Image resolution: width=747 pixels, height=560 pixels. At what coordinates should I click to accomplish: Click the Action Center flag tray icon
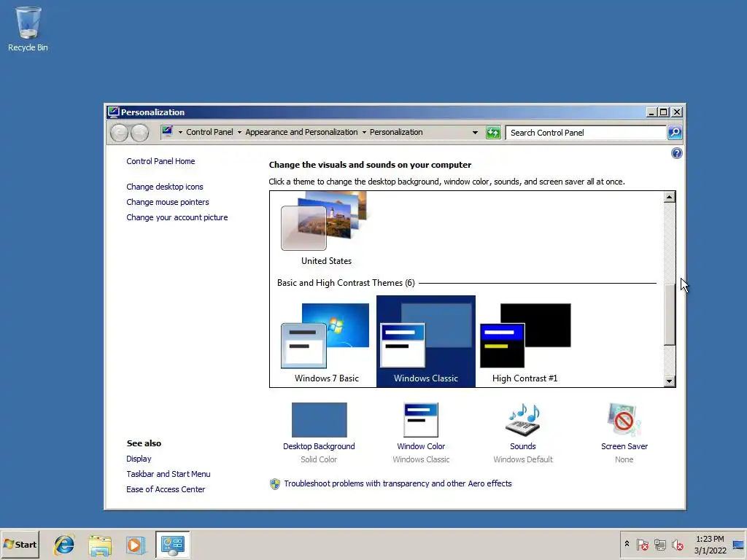pos(643,544)
